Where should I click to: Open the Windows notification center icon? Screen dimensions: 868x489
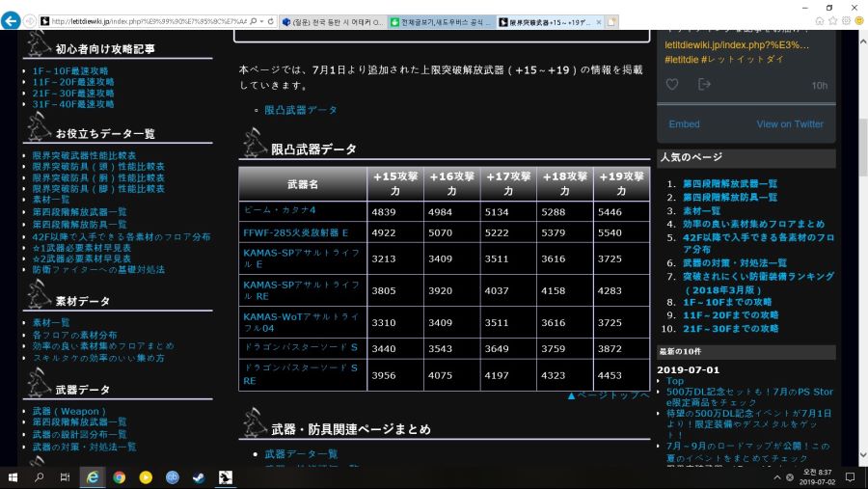[x=851, y=476]
